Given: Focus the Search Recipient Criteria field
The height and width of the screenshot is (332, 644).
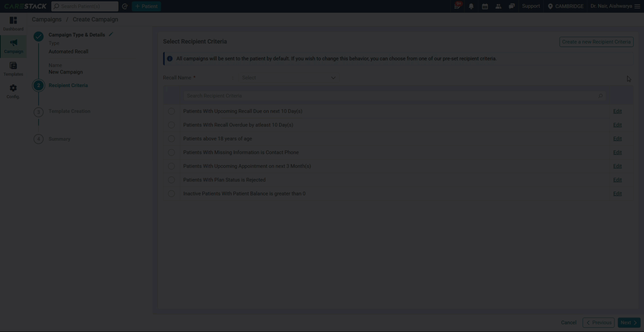Looking at the screenshot, I should click(394, 96).
